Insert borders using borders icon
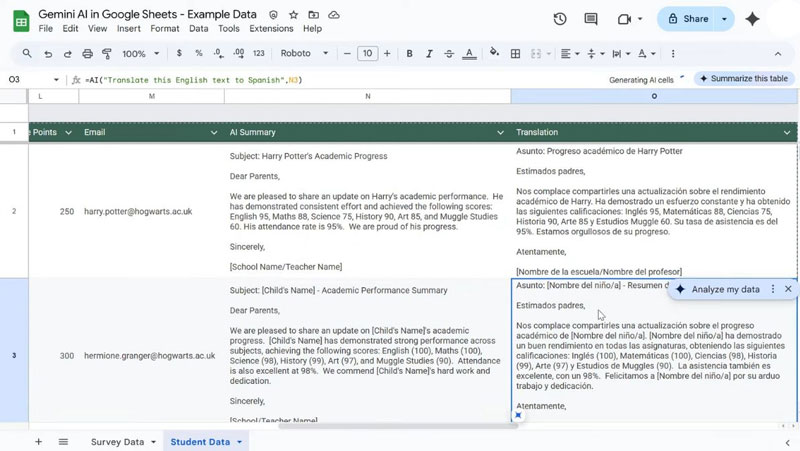The width and height of the screenshot is (800, 451). point(516,54)
